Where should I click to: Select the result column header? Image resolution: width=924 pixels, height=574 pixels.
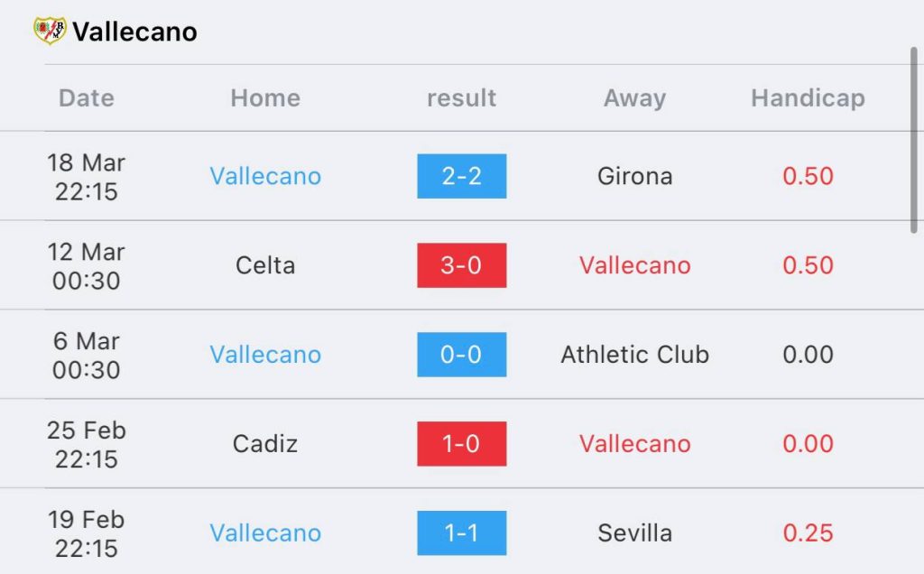coord(461,97)
